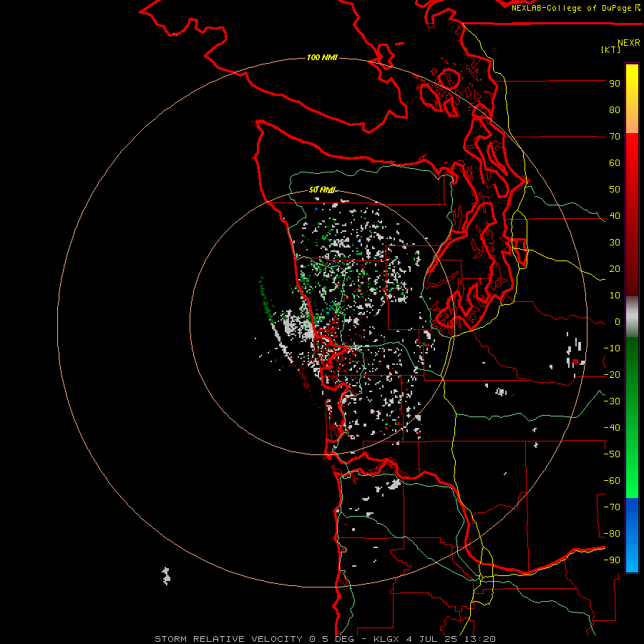Pick the bright red segment of the velocity color bar

pos(632,215)
